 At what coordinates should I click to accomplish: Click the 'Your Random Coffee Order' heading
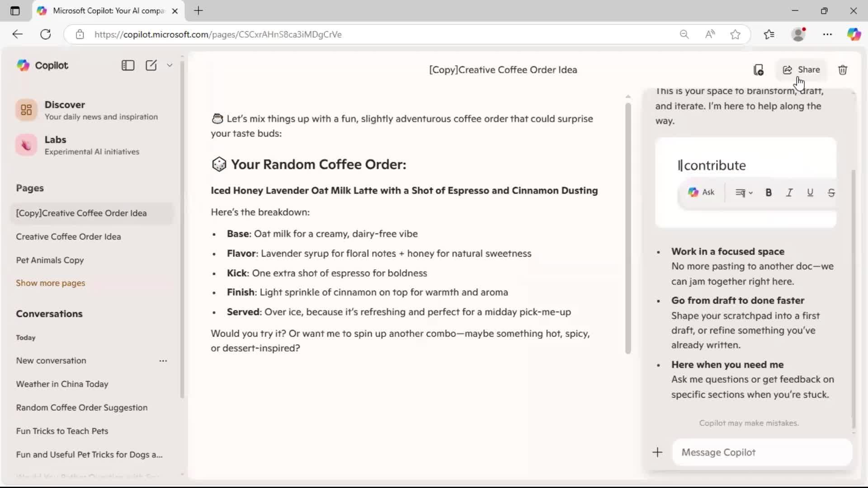(318, 164)
